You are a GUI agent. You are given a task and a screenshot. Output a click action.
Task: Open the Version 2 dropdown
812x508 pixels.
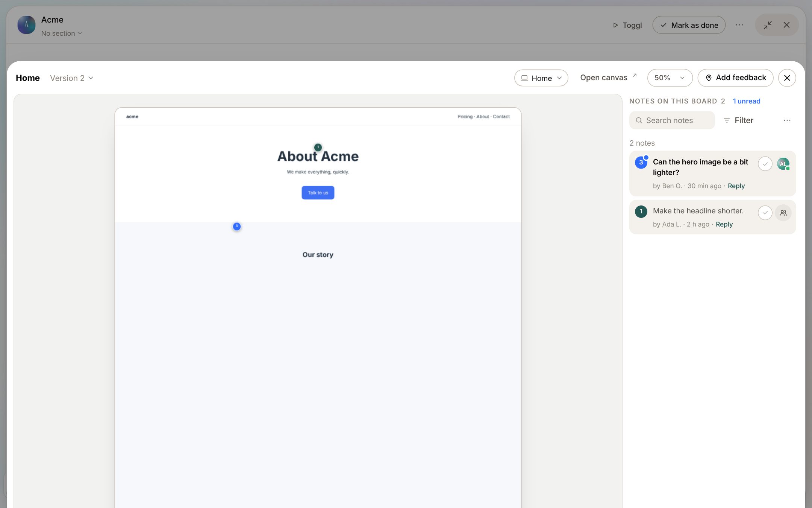71,78
